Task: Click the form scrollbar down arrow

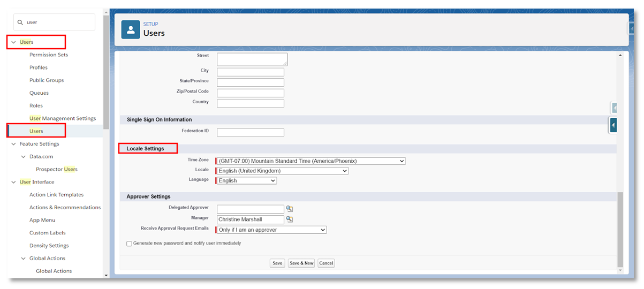Action: [x=620, y=270]
